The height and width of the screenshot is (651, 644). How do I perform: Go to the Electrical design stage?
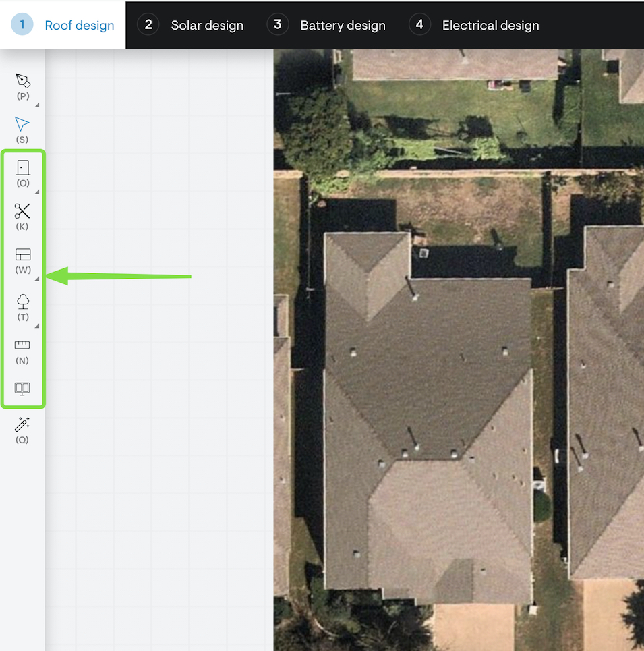coord(490,25)
